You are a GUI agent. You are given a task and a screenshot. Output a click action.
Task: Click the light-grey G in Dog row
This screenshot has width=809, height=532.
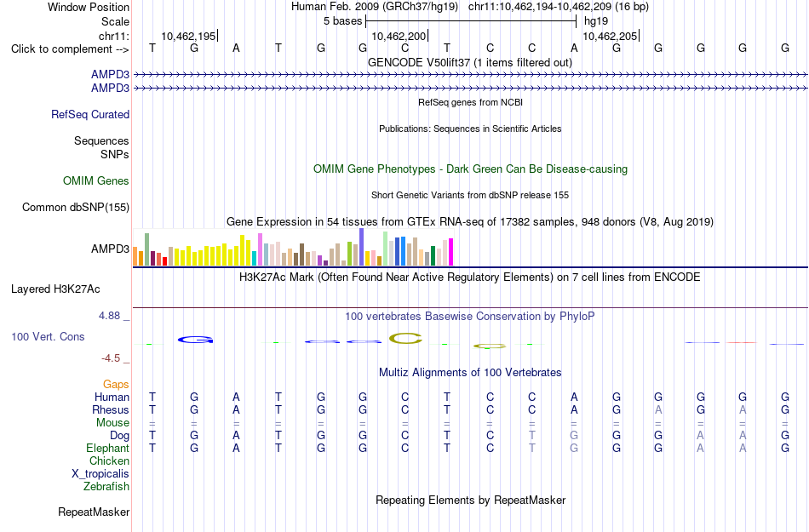pyautogui.click(x=574, y=436)
